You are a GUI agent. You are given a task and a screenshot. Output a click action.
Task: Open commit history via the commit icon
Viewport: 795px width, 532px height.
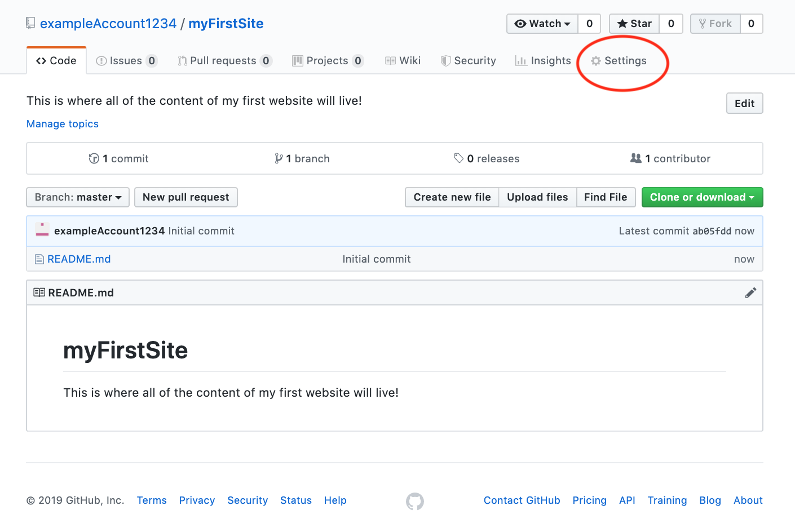(x=94, y=158)
